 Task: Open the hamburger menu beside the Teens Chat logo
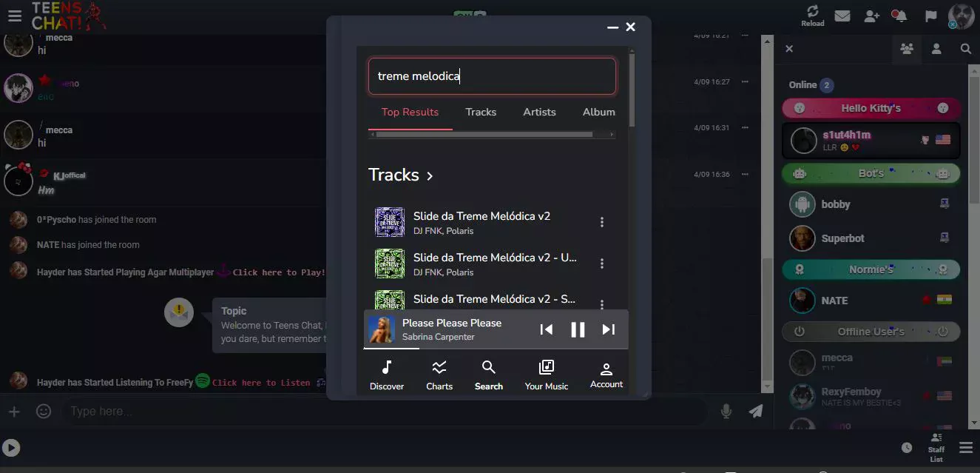(15, 16)
